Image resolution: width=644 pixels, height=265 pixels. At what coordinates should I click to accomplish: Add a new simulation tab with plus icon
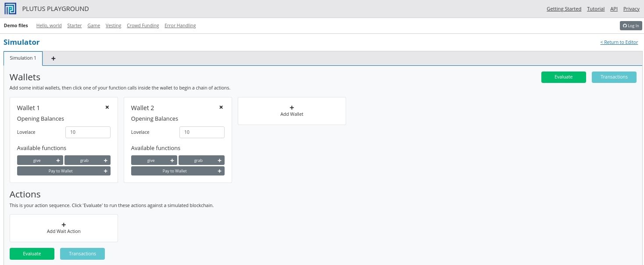point(54,58)
